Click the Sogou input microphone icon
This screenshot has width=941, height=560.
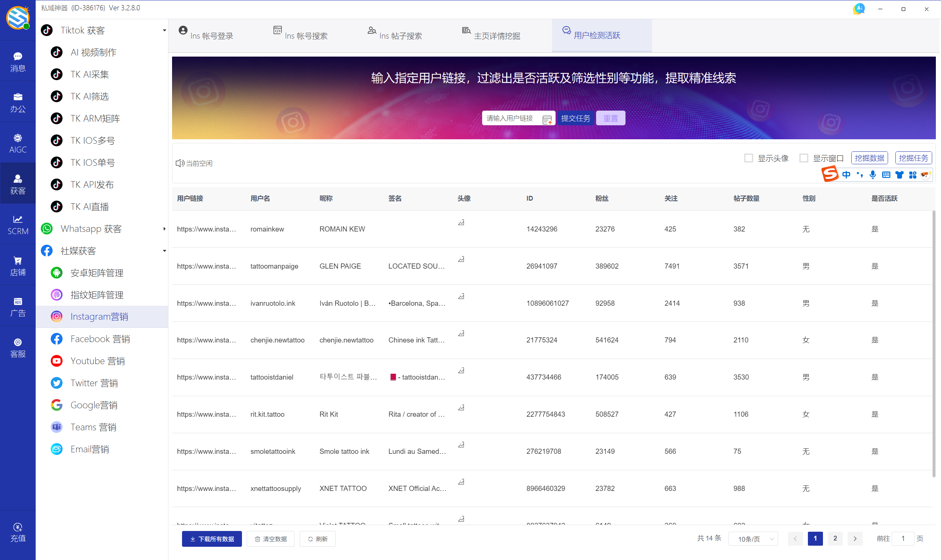(x=873, y=174)
